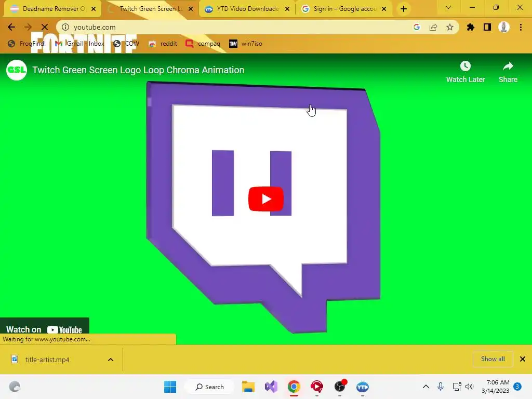532x399 pixels.
Task: Open the GSL channel avatar
Action: [16, 70]
